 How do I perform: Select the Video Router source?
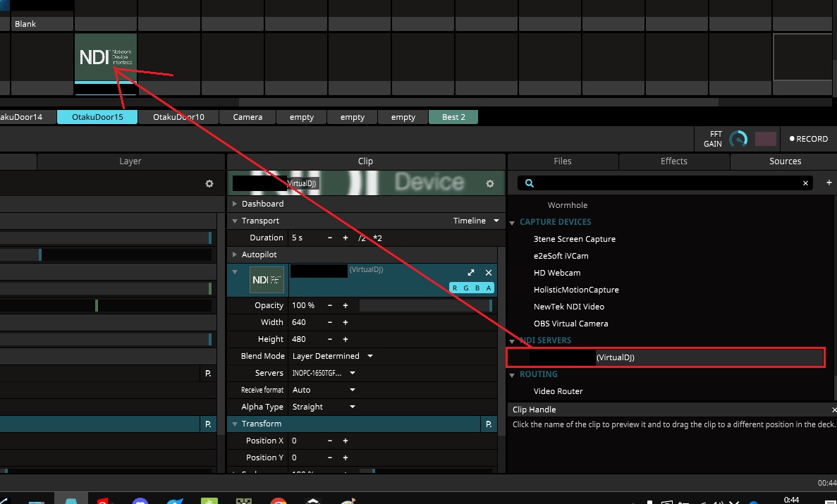click(x=558, y=391)
